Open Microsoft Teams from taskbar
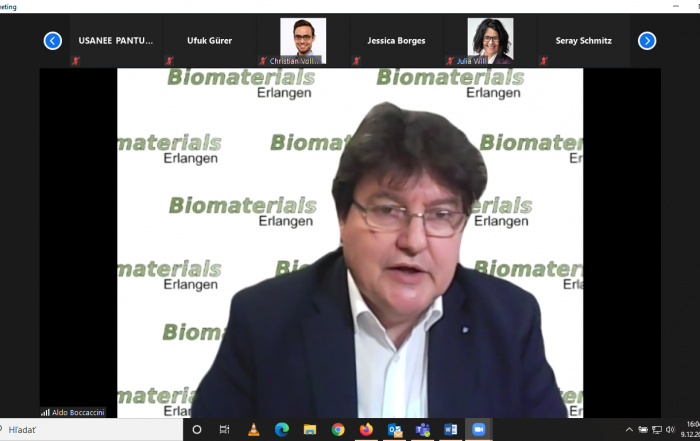 423,430
